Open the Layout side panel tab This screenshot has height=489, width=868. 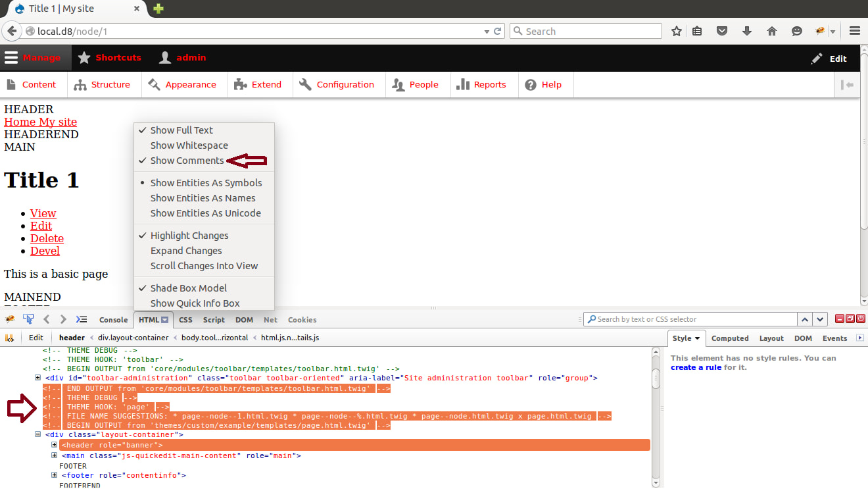click(x=771, y=338)
